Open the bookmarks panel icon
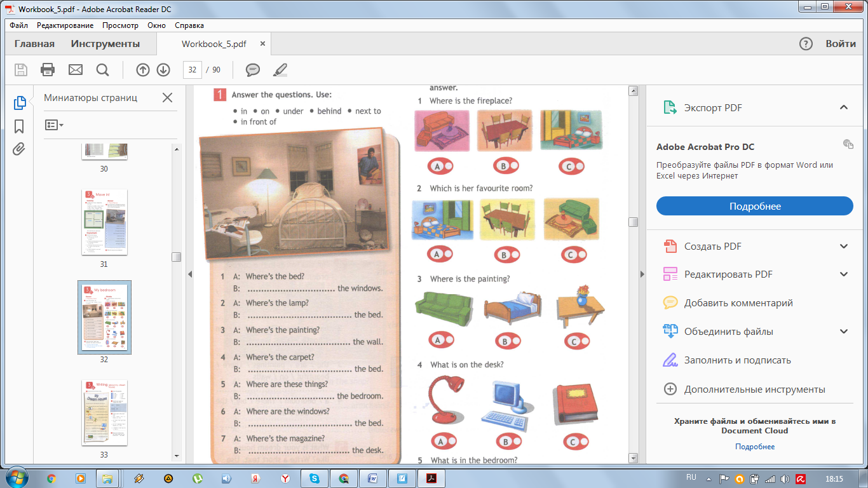This screenshot has height=488, width=868. click(19, 126)
